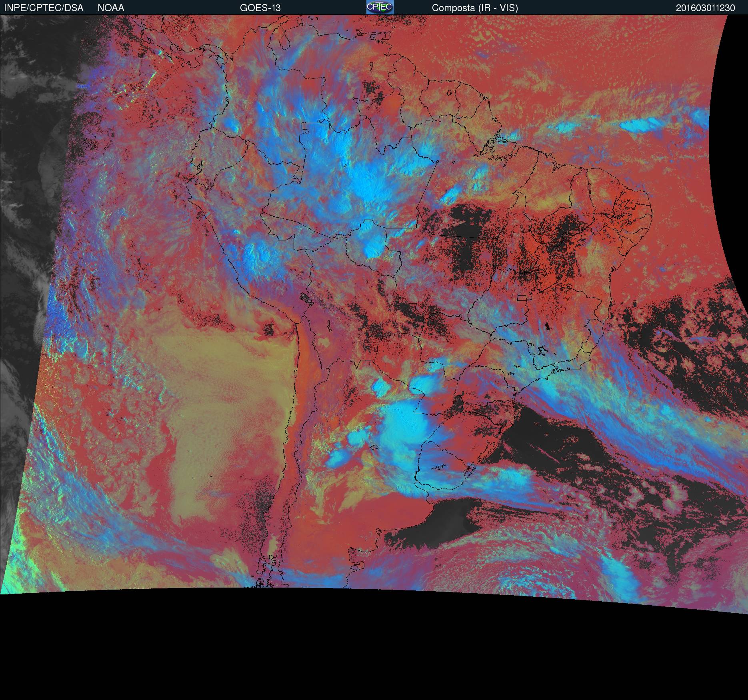Click the Composta (IR - VIS) title

click(x=475, y=8)
